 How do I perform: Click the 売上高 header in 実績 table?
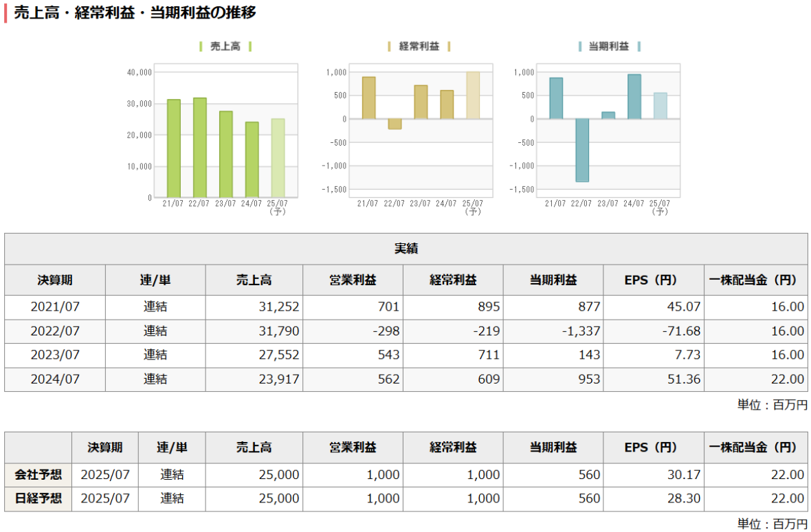[x=254, y=280]
